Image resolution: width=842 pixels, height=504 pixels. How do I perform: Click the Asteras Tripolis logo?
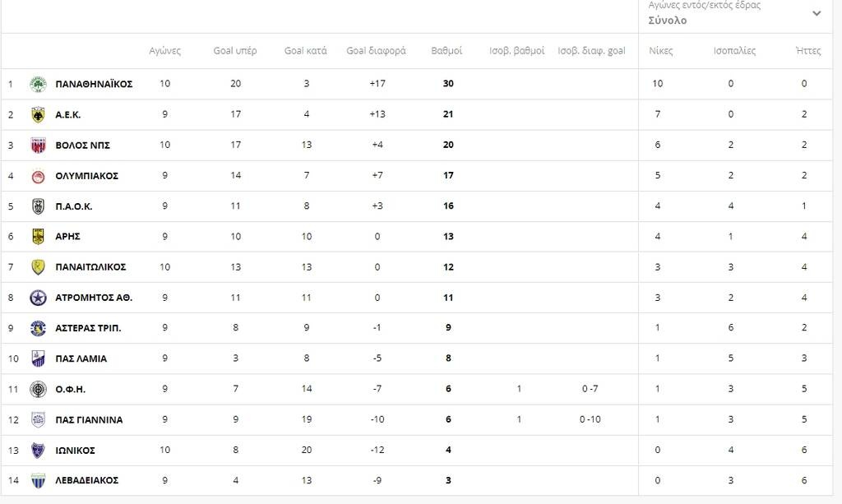click(38, 328)
